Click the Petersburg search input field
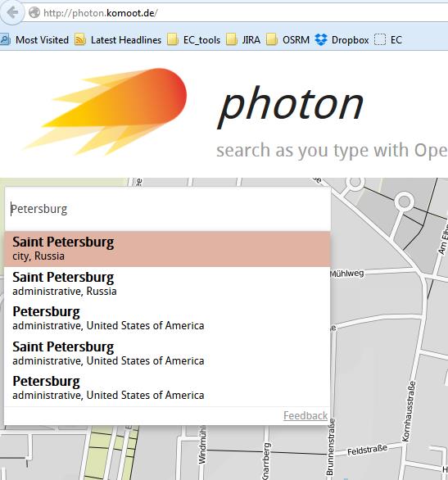The height and width of the screenshot is (480, 448). [168, 209]
